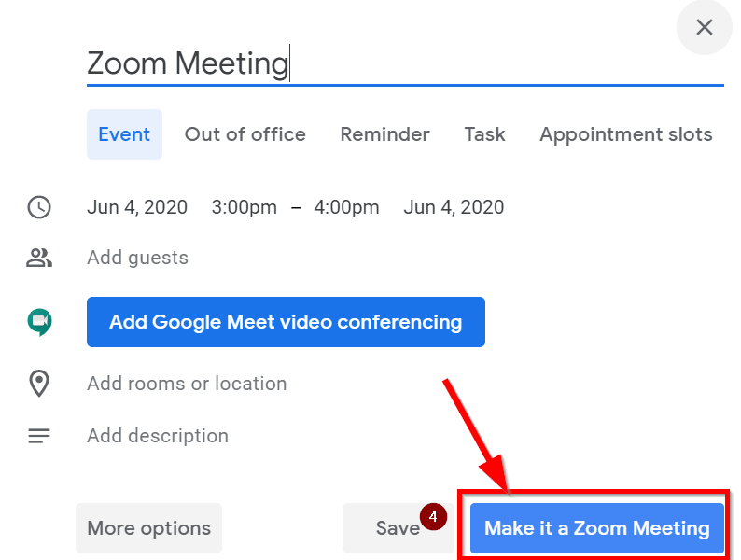This screenshot has height=560, width=741.
Task: Click the location pin icon
Action: click(39, 383)
